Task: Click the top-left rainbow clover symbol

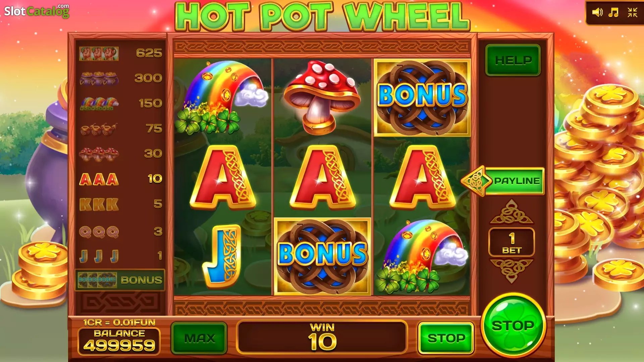Action: (x=222, y=98)
